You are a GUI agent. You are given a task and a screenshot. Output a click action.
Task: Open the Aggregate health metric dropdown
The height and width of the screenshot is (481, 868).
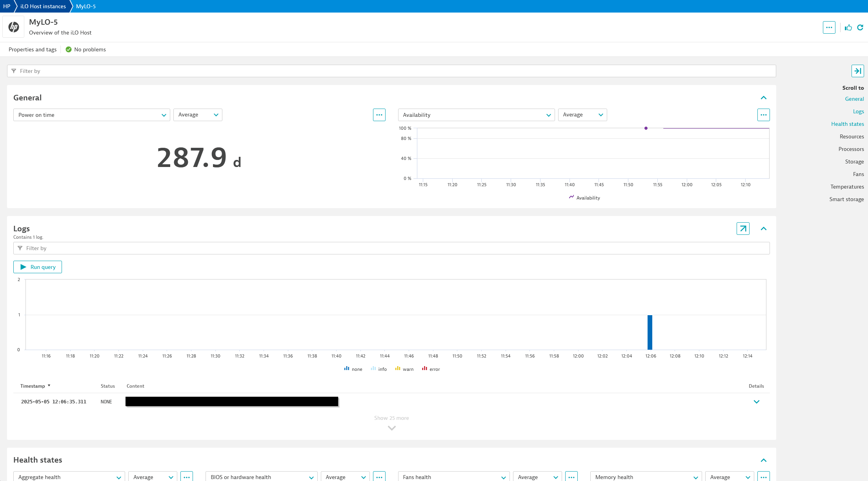pyautogui.click(x=69, y=476)
